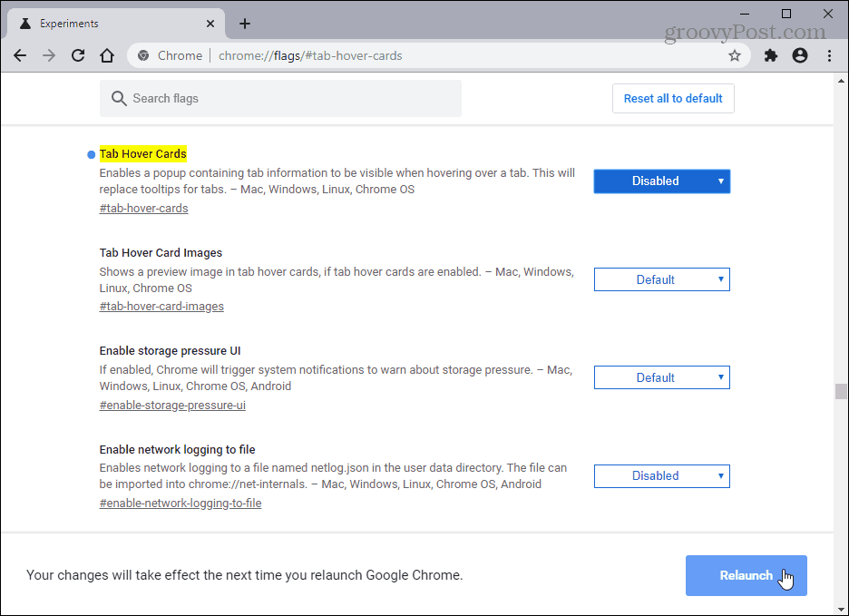Open the Tab Hover Cards dropdown
This screenshot has height=616, width=849.
point(661,181)
